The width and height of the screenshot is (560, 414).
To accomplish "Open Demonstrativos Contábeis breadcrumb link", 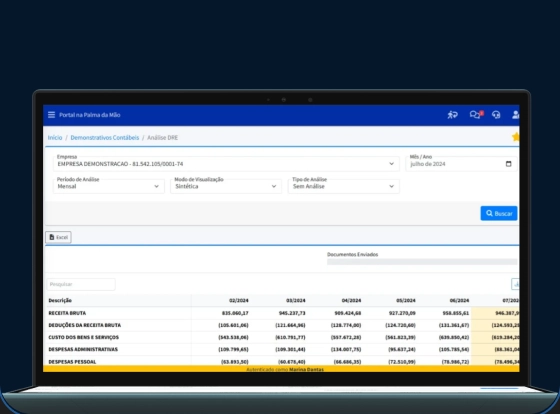I will point(105,138).
